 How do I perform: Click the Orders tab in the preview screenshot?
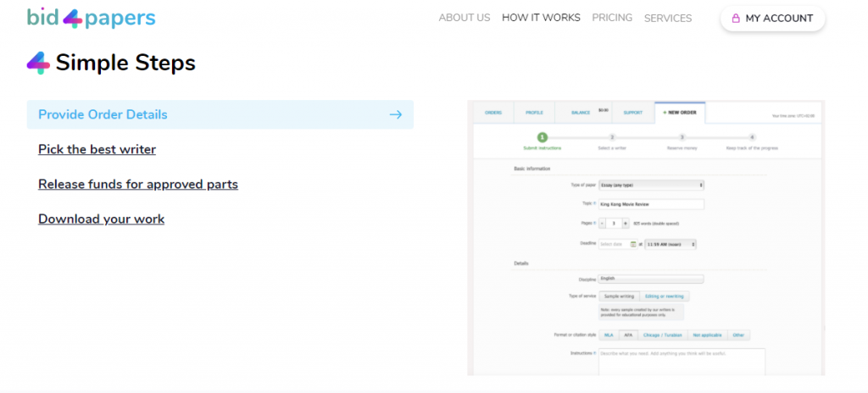(x=493, y=113)
